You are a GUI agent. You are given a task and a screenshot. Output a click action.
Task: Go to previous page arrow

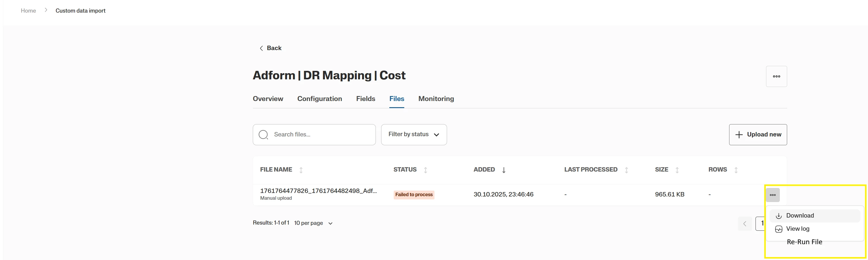click(745, 224)
